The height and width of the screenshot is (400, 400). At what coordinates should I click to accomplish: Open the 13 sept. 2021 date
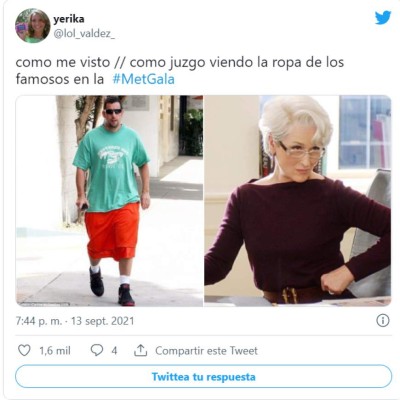[102, 321]
